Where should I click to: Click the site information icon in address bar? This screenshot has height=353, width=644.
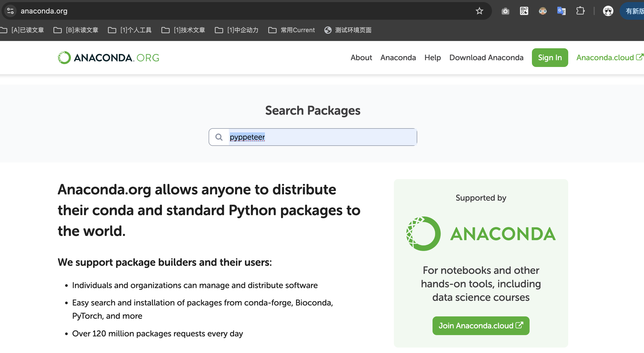(x=10, y=11)
